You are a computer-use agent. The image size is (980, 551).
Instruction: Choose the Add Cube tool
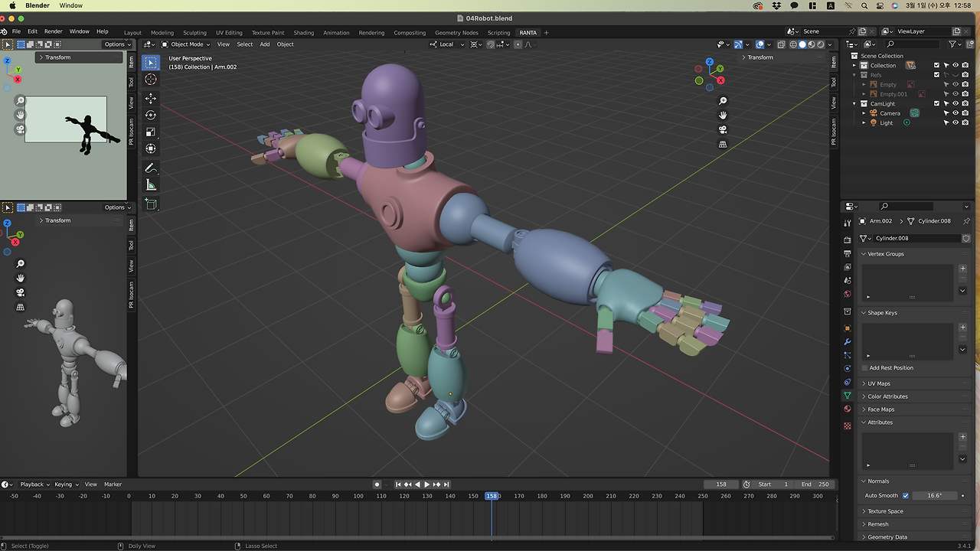151,204
